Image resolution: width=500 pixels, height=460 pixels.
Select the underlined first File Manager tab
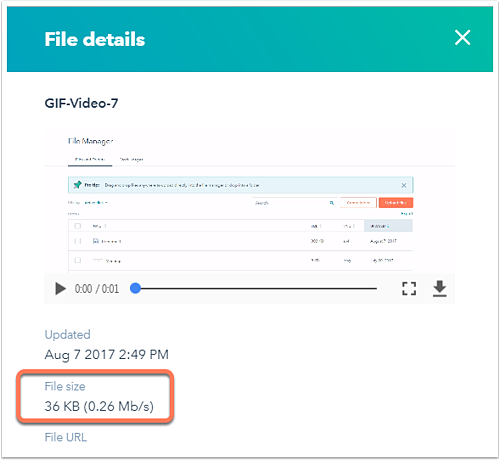90,159
